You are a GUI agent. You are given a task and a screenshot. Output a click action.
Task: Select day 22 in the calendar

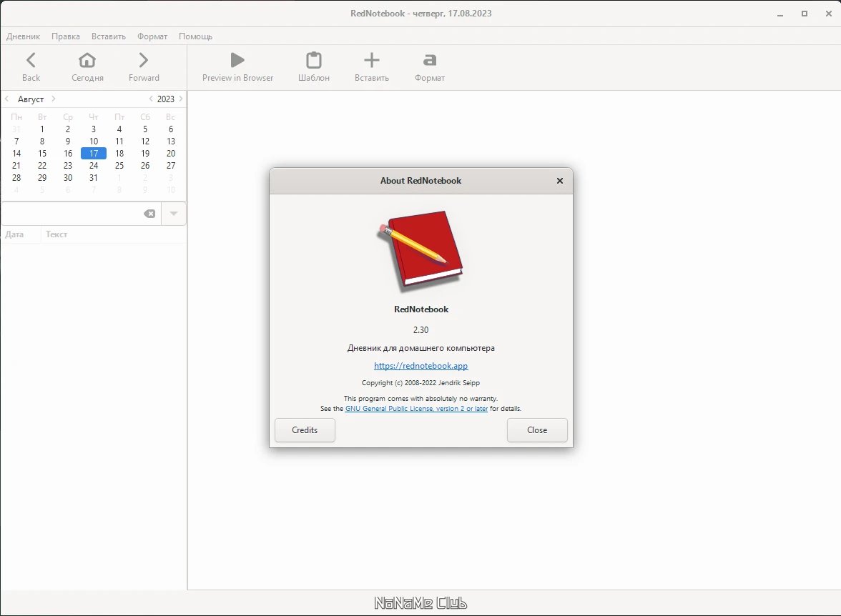click(x=41, y=166)
